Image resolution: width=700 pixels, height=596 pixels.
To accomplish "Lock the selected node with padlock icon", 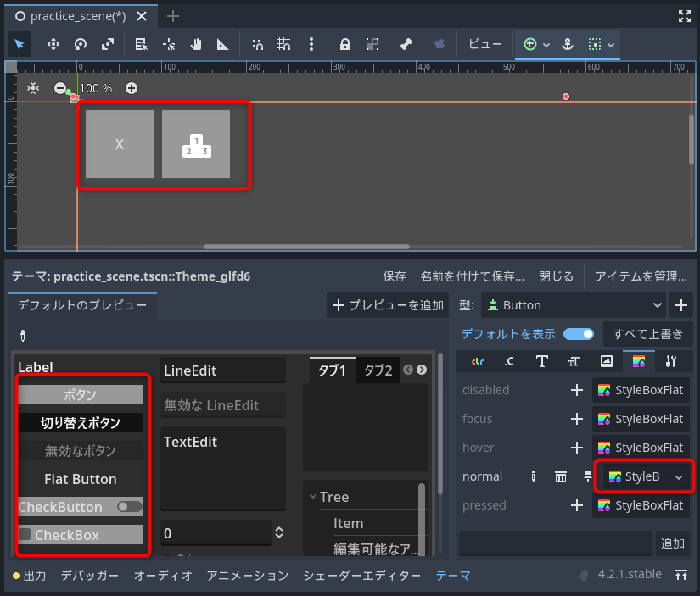I will pyautogui.click(x=344, y=44).
